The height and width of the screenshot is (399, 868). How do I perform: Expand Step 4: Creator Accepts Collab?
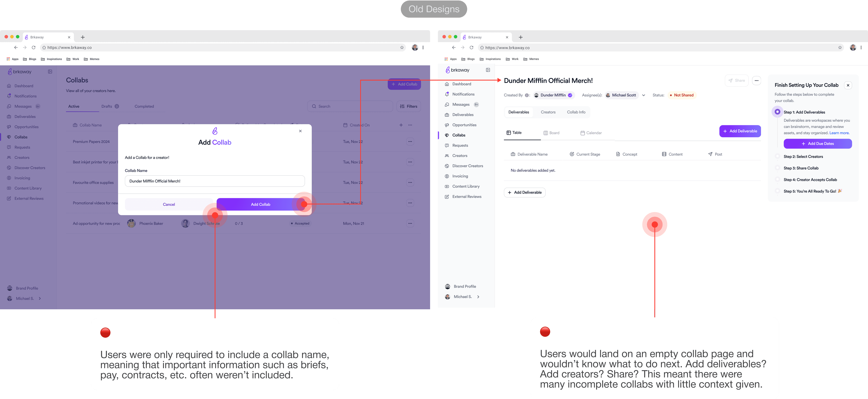810,179
